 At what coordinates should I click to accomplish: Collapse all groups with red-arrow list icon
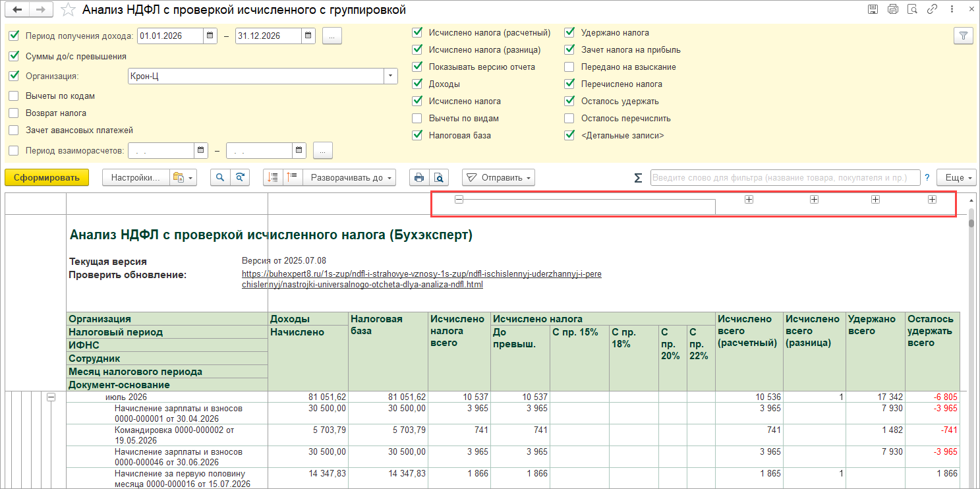[274, 177]
